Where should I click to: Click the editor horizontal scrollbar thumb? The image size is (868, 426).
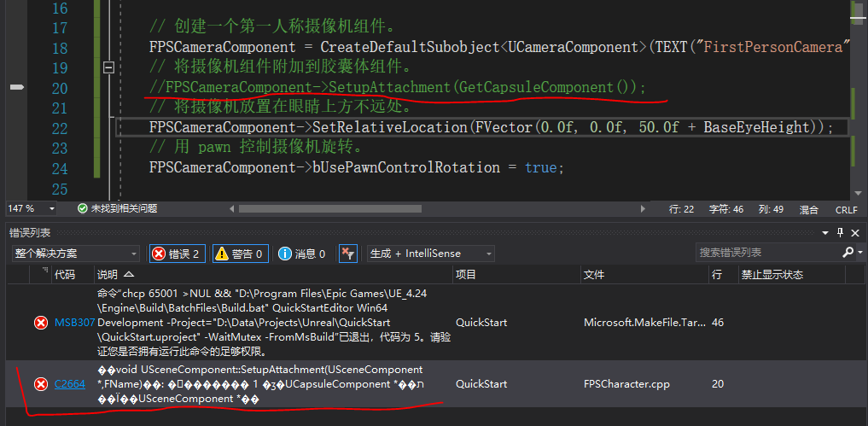click(330, 209)
